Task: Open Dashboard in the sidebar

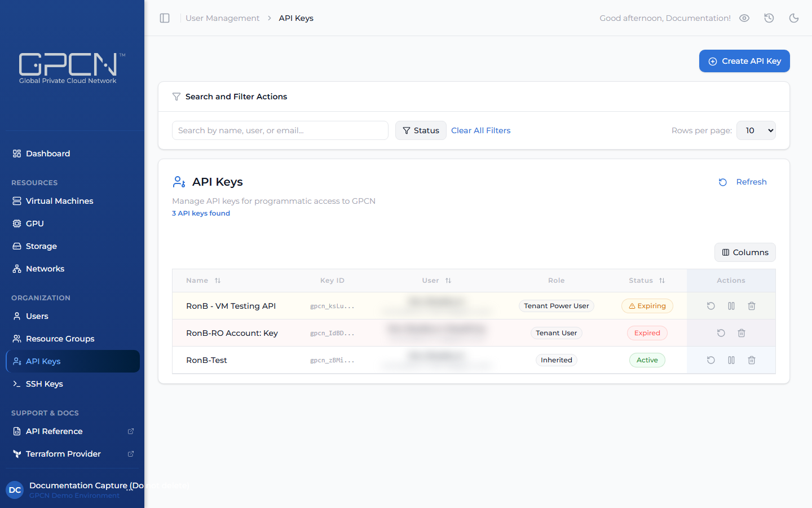Action: pos(72,154)
